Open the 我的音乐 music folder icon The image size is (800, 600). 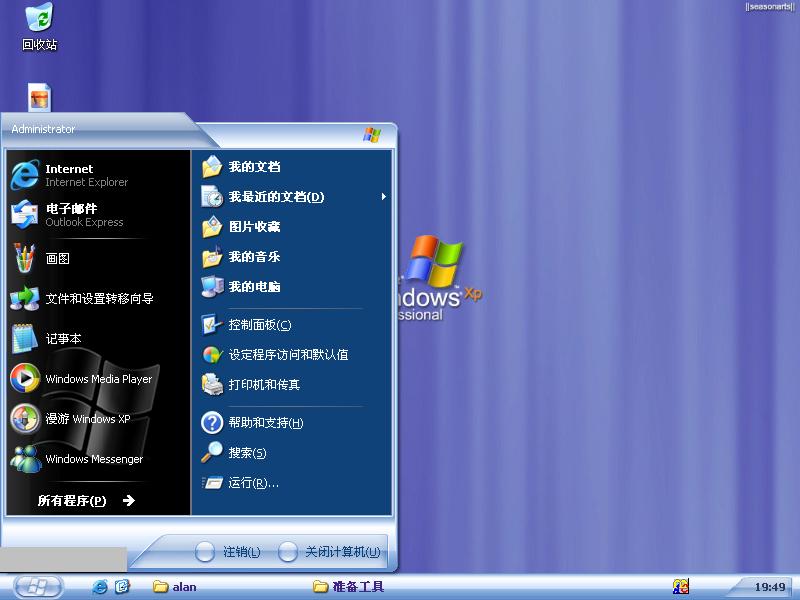coord(212,257)
